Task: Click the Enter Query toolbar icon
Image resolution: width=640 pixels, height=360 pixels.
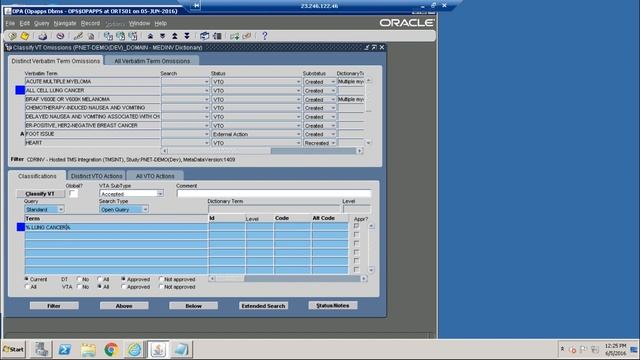Action: tap(108, 36)
